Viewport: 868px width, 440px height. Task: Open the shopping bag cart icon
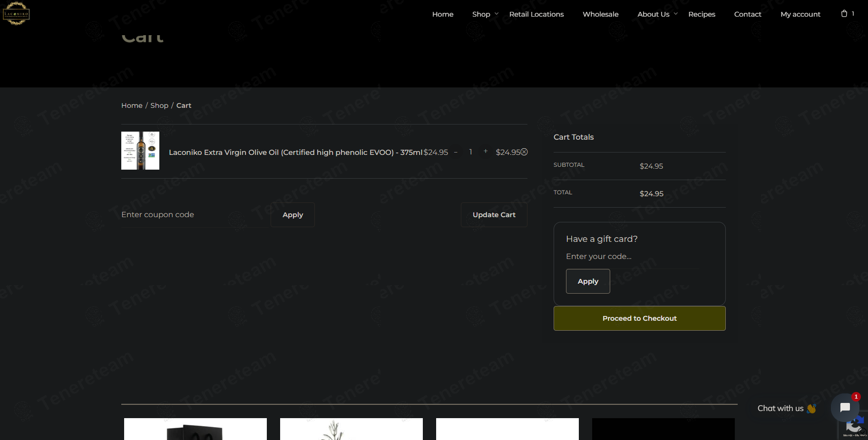coord(844,14)
